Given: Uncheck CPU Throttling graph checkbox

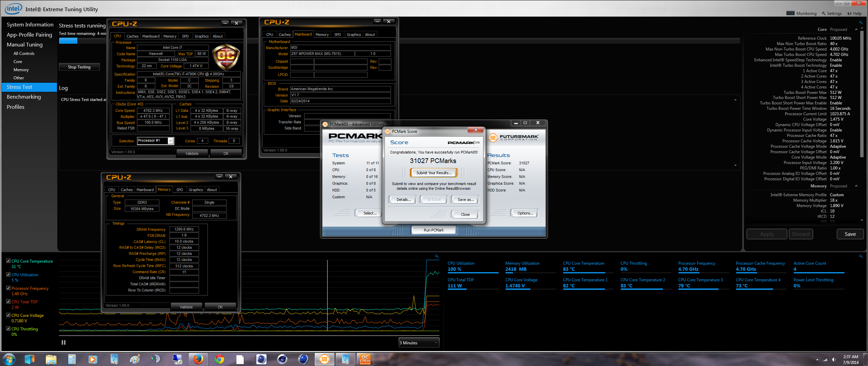Looking at the screenshot, I should point(8,329).
